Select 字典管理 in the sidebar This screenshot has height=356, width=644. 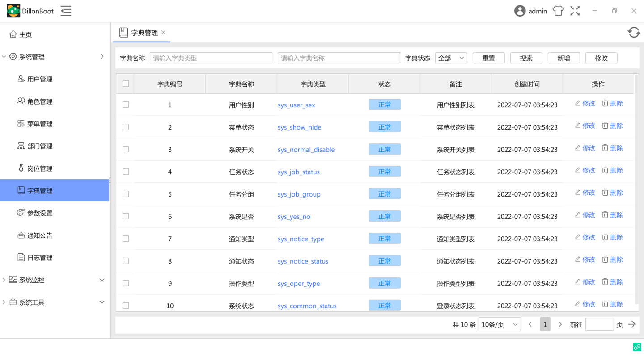[55, 191]
